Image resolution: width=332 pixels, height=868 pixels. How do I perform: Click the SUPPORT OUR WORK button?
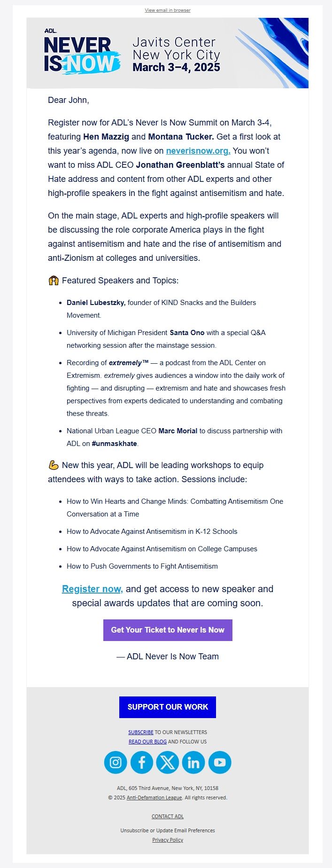[167, 707]
